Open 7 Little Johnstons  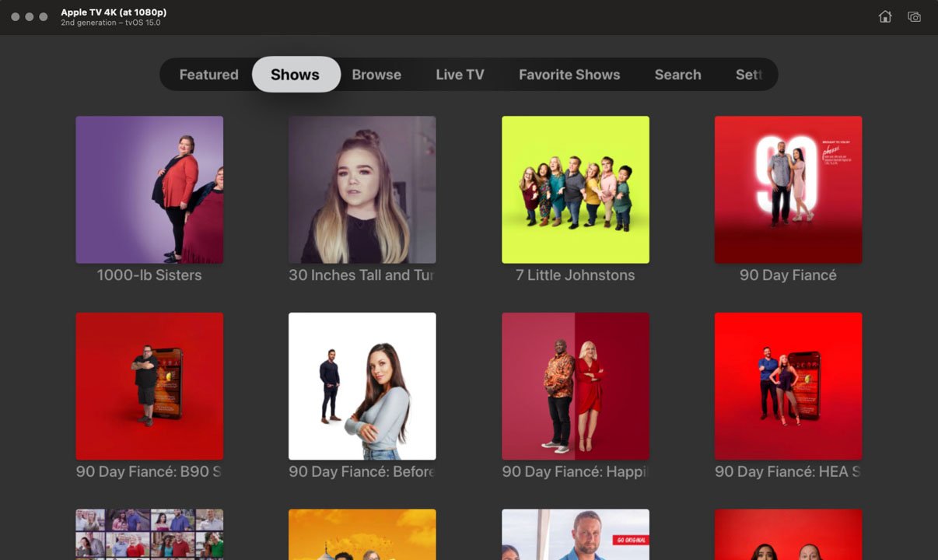[576, 189]
